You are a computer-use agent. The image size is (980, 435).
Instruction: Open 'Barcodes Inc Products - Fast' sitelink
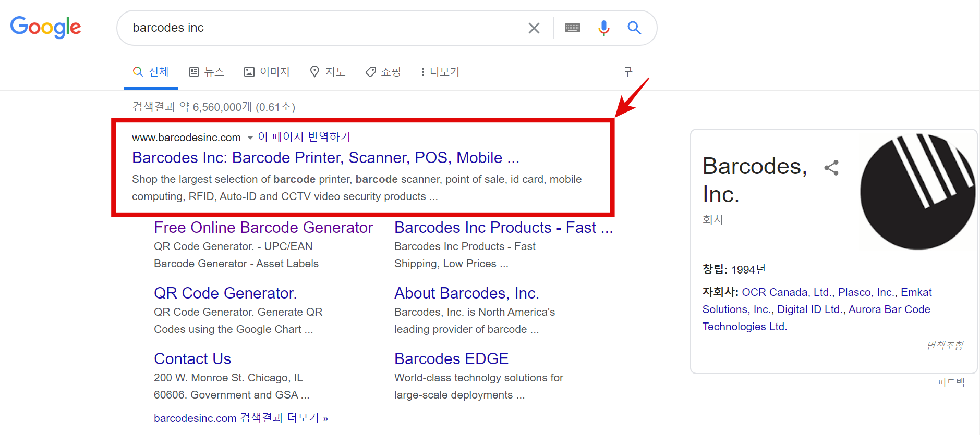point(503,227)
